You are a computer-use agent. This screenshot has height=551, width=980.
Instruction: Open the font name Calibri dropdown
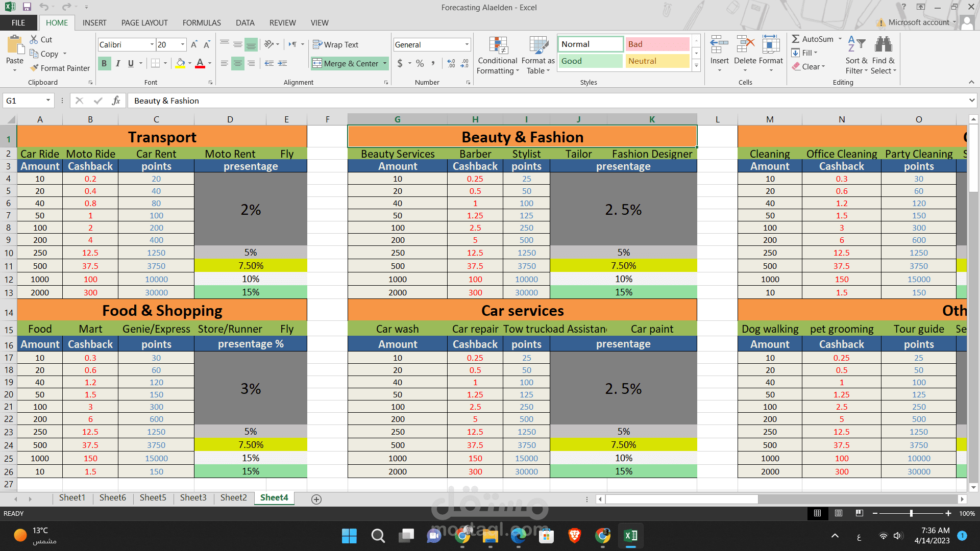tap(152, 45)
